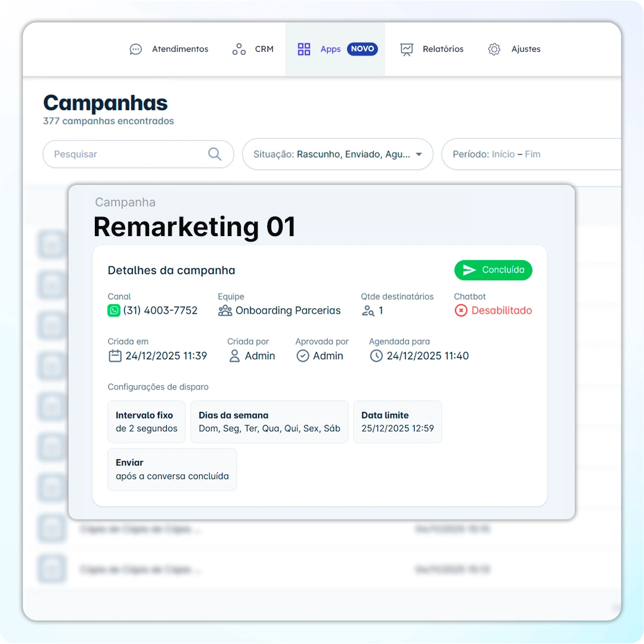Screen dimensions: 644x644
Task: Click the NOVO badge next to Apps
Action: [x=363, y=49]
